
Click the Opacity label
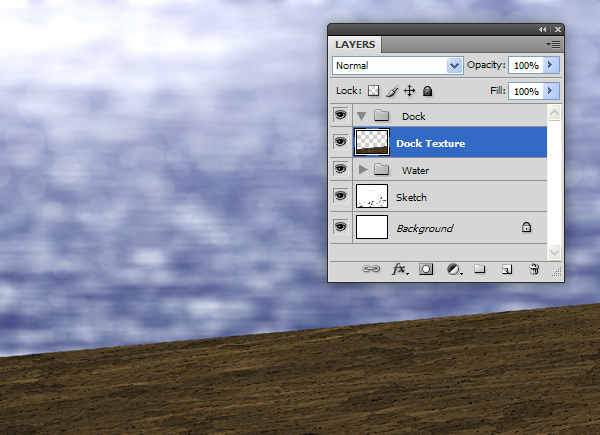pos(486,65)
